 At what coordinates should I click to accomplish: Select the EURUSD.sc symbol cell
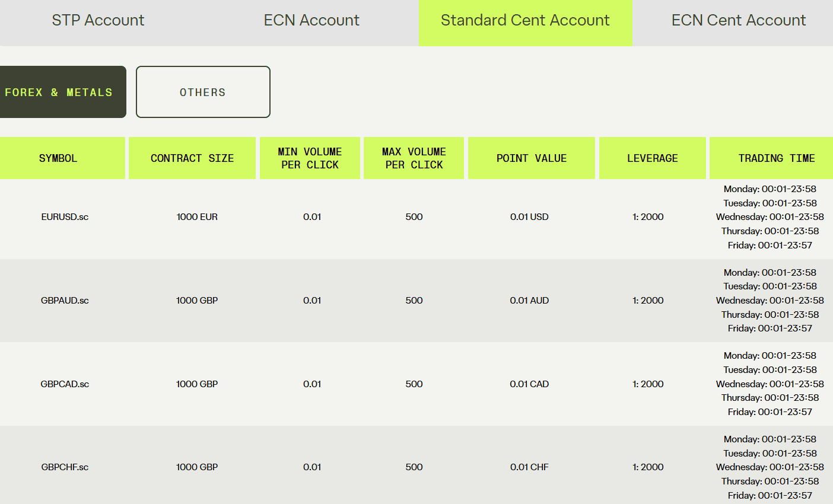[x=65, y=217]
